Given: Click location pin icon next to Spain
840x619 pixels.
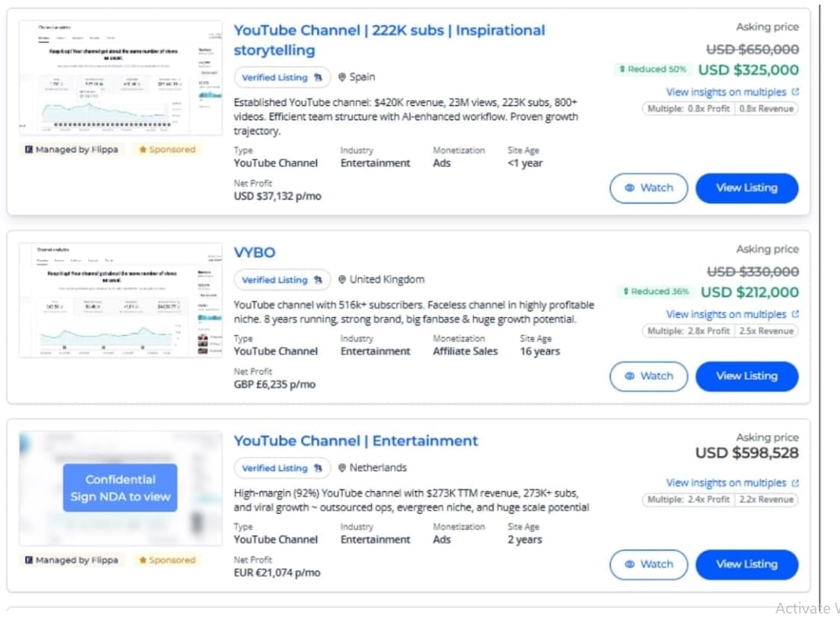Looking at the screenshot, I should pyautogui.click(x=342, y=77).
